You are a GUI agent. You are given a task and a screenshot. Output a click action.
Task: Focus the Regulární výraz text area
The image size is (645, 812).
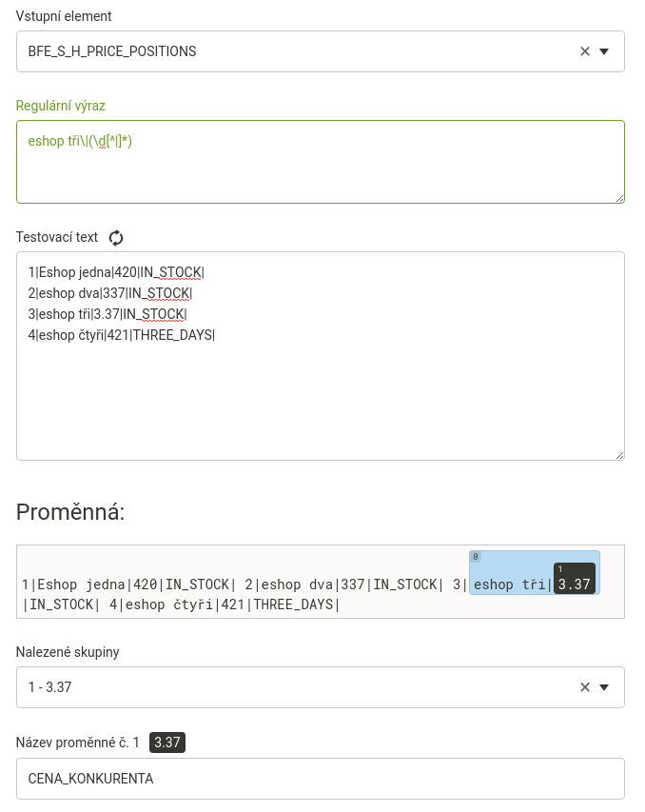click(321, 162)
